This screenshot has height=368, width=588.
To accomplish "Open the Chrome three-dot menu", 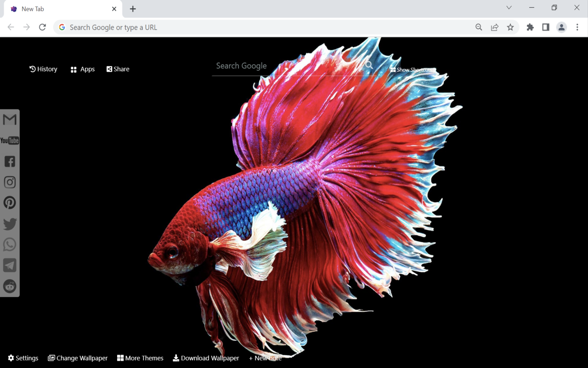I will point(577,27).
